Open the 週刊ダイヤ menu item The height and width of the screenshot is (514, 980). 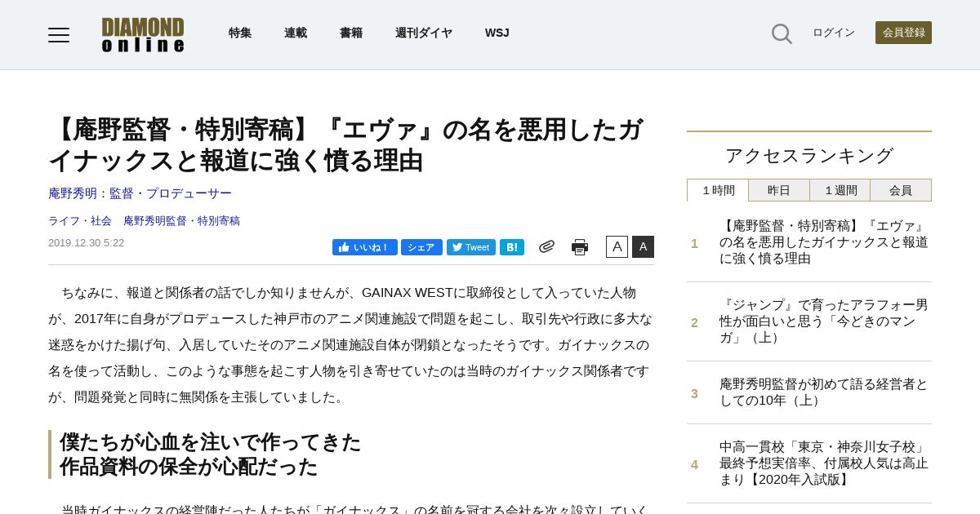click(x=424, y=33)
